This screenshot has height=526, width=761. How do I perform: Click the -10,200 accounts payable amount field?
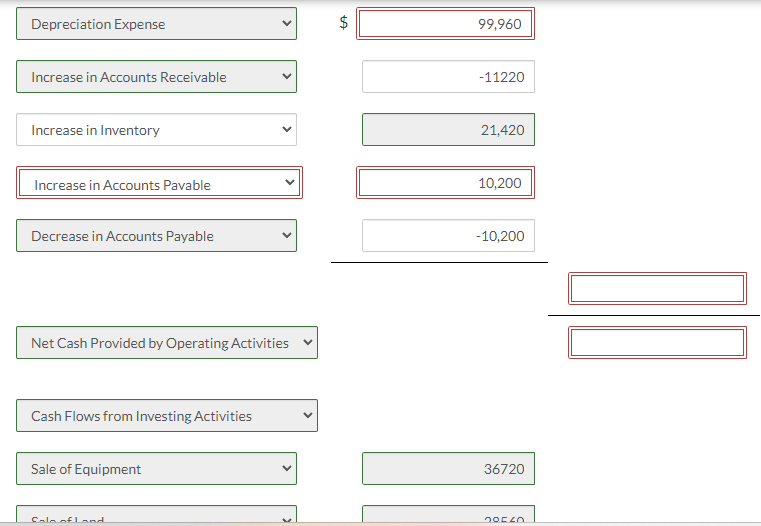point(448,236)
